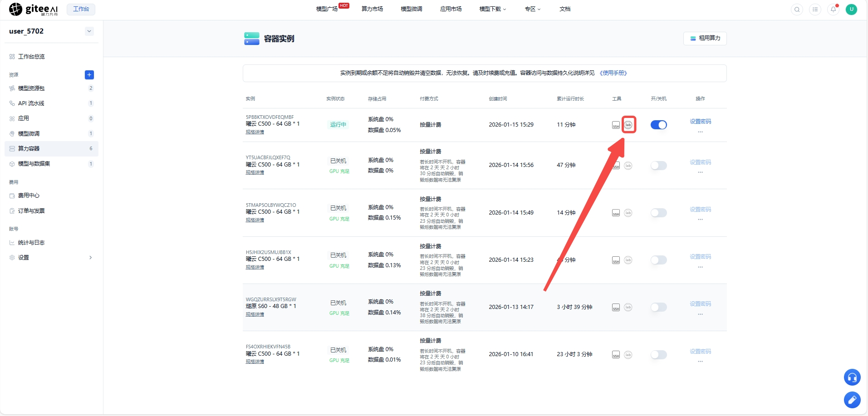Click the blue plus button beside 资源
868x416 pixels.
coord(89,75)
